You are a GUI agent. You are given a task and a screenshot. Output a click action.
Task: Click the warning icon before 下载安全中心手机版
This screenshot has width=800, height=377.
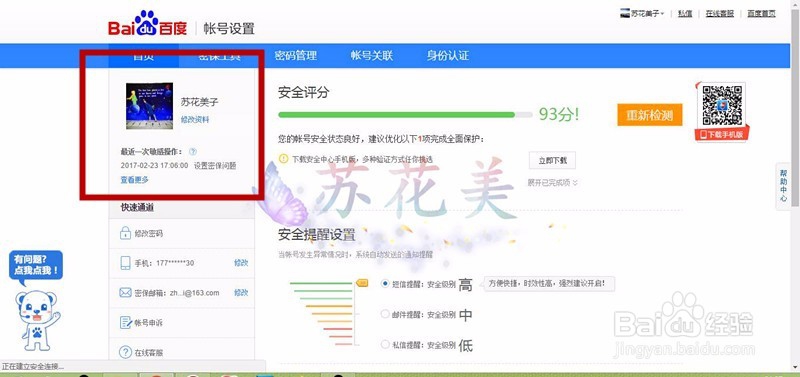coord(284,159)
